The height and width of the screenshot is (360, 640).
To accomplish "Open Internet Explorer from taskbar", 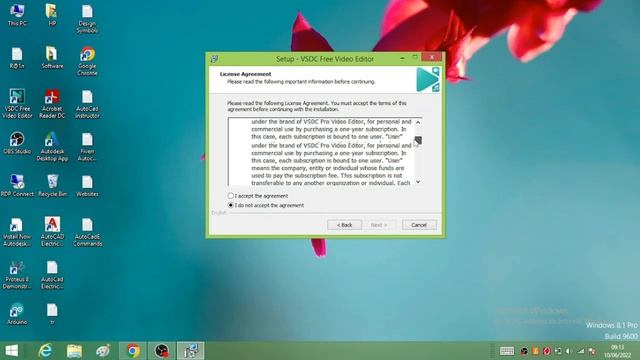I will click(45, 351).
